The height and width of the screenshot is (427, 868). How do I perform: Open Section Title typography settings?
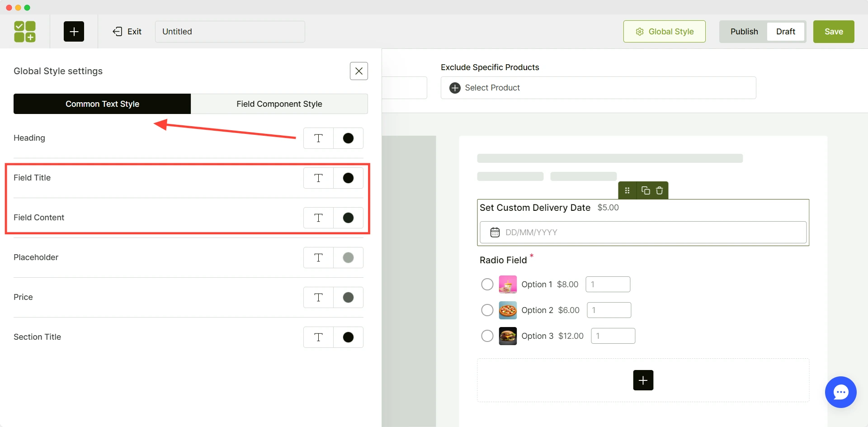(x=318, y=337)
